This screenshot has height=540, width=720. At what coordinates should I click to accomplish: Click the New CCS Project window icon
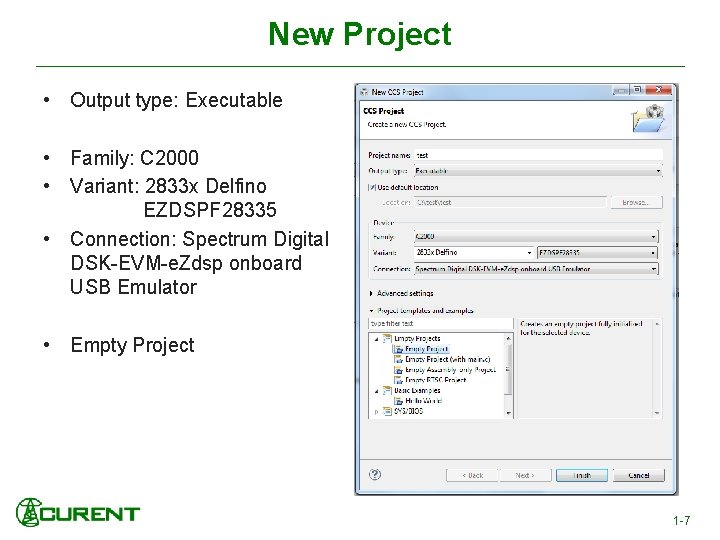365,92
